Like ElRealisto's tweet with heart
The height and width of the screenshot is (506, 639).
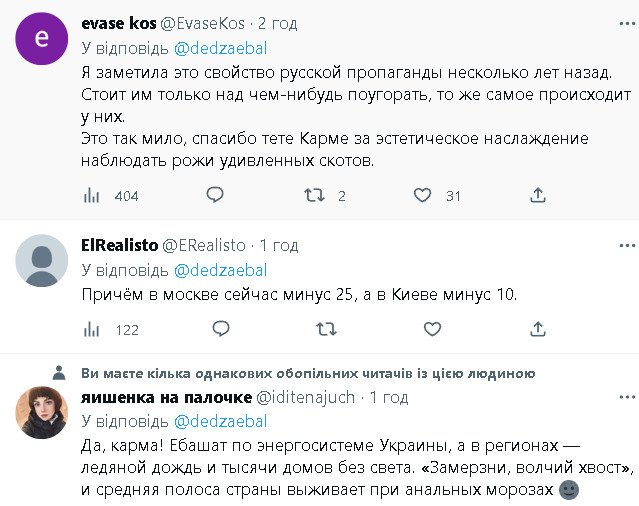click(x=432, y=329)
